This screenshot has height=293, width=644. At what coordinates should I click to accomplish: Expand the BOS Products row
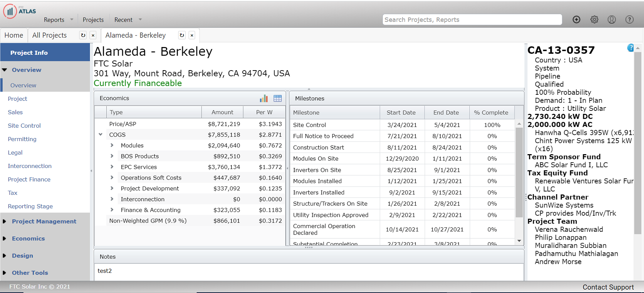tap(112, 156)
